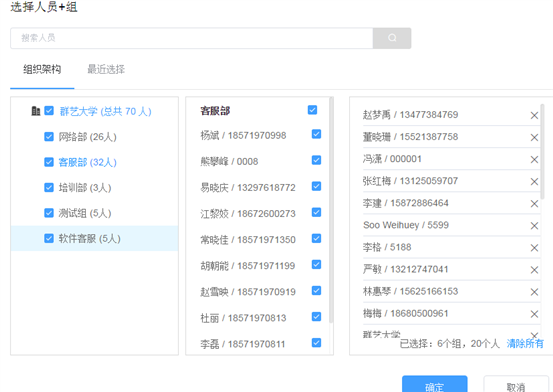Uncheck 易晓庆 checkbox
Viewport: 553px width, 392px height.
click(316, 186)
